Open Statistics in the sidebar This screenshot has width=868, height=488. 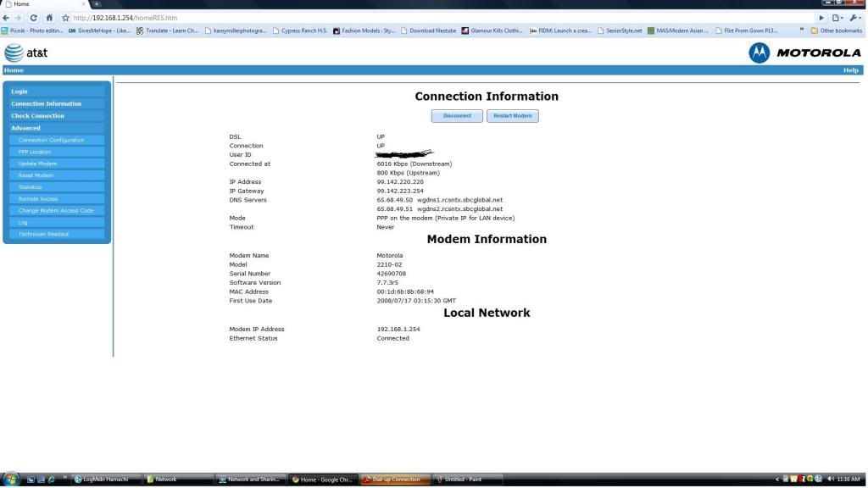pos(57,187)
